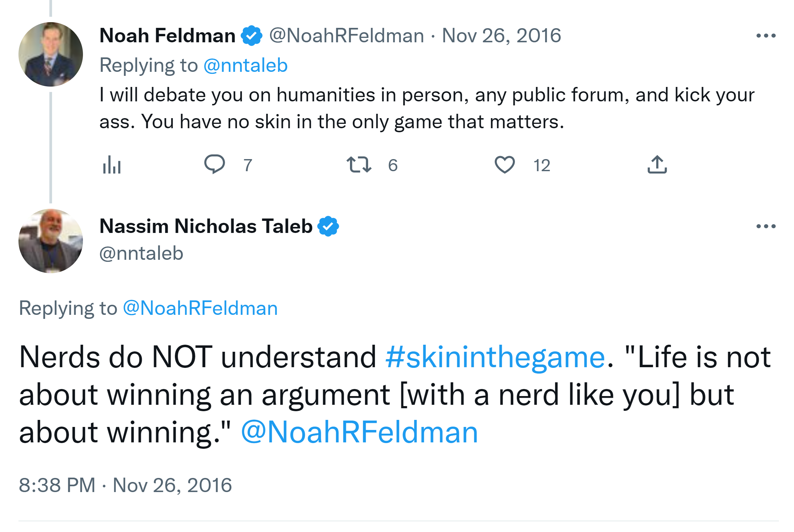The width and height of the screenshot is (794, 532).
Task: Click the @nntaleb handle under Taleb's name
Action: [x=141, y=253]
